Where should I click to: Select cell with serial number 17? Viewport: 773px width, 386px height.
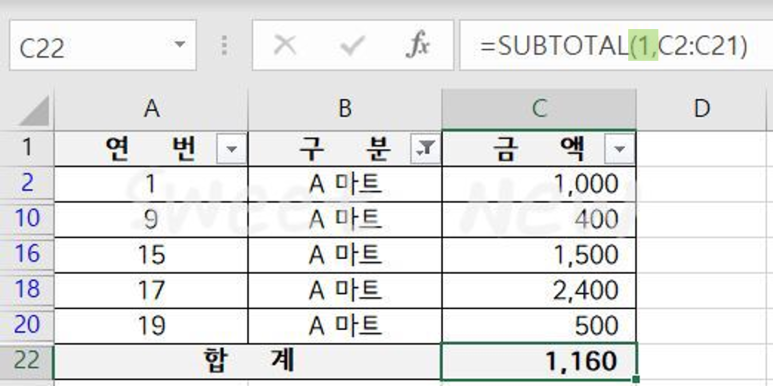click(x=151, y=290)
